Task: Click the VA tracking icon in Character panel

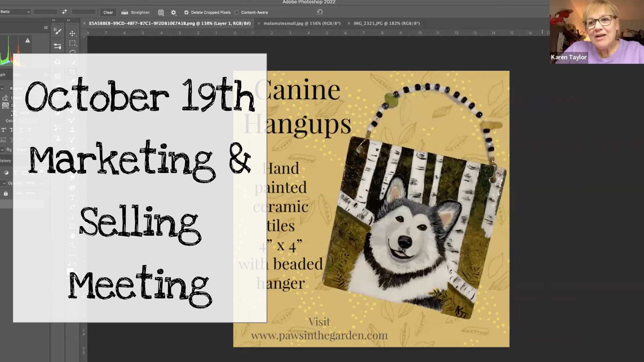Action: (5, 105)
